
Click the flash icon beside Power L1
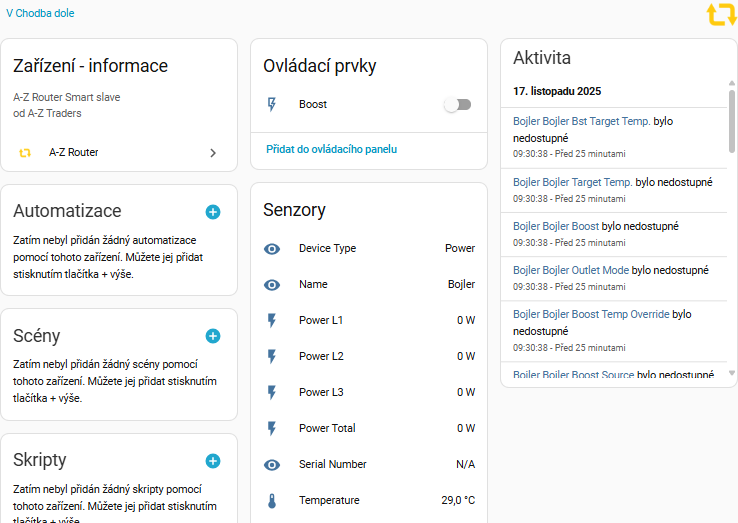tap(272, 321)
